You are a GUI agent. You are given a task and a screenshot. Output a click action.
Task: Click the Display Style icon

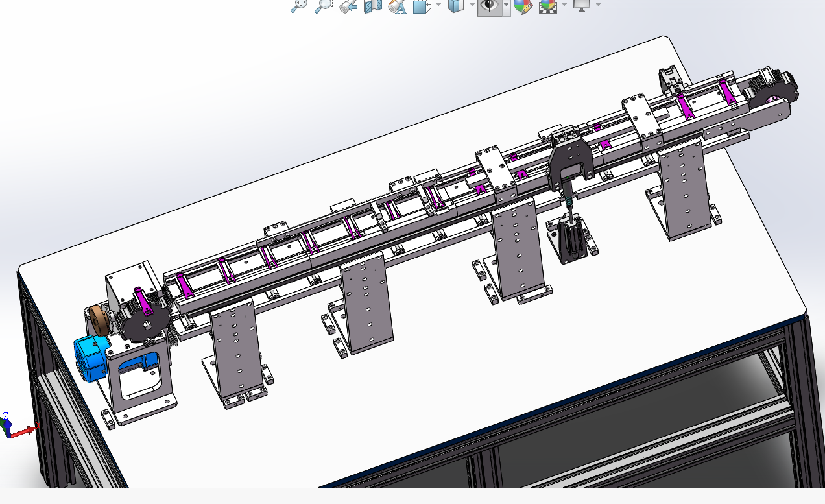457,6
